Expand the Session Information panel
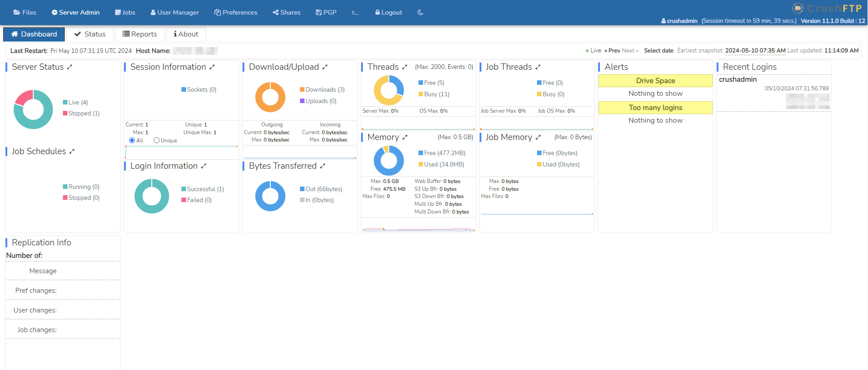The height and width of the screenshot is (370, 868). (212, 67)
